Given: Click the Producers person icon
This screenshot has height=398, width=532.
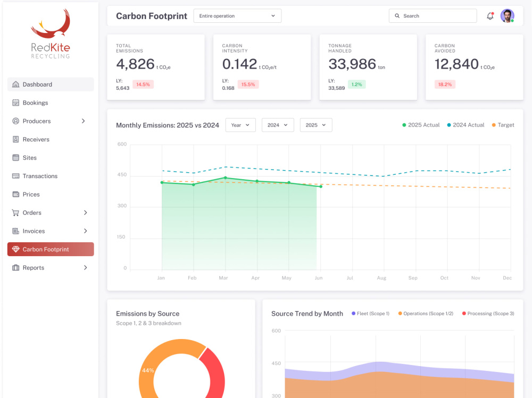Looking at the screenshot, I should (x=15, y=121).
